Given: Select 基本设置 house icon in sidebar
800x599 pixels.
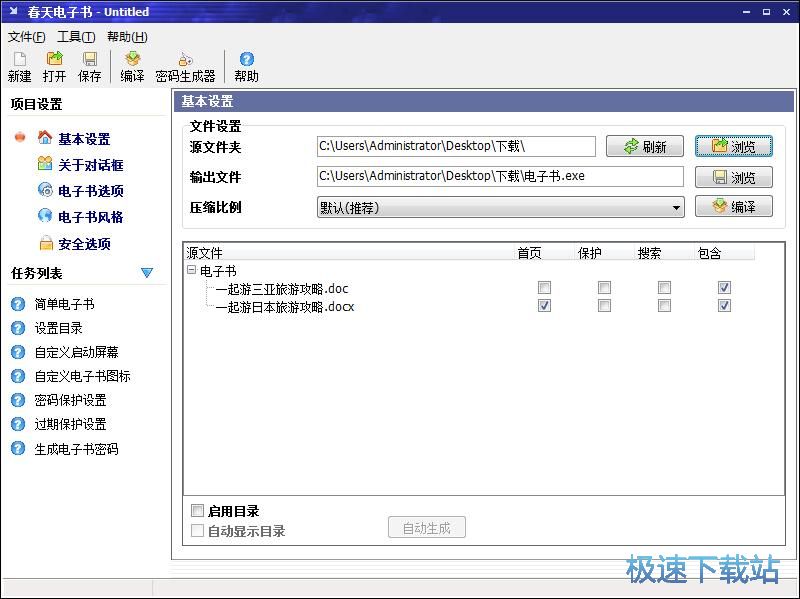Looking at the screenshot, I should coord(45,137).
